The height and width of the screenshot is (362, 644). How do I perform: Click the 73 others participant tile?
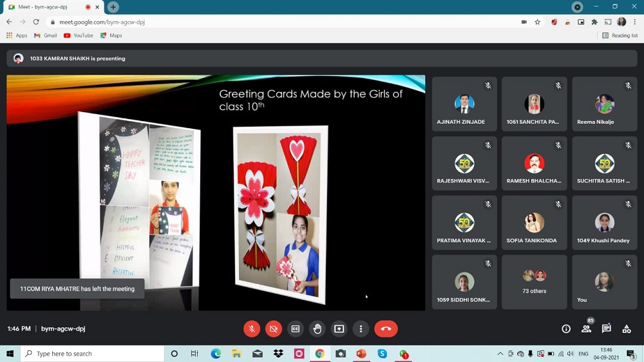534,282
